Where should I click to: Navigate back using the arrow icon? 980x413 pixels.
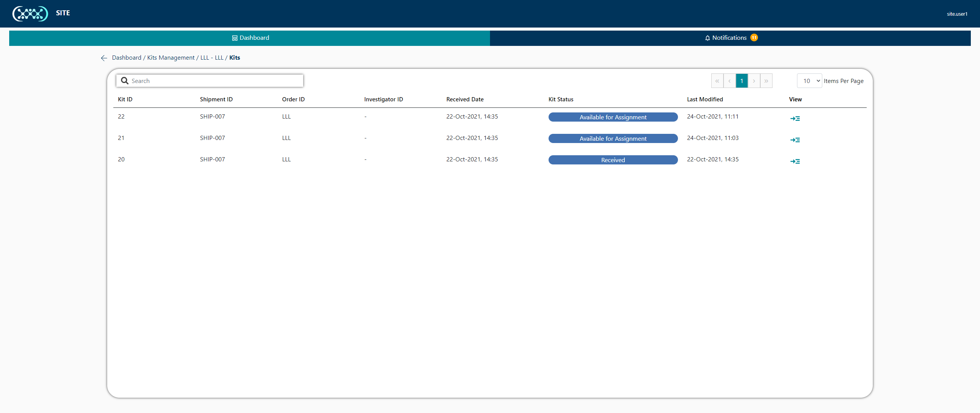pyautogui.click(x=103, y=58)
